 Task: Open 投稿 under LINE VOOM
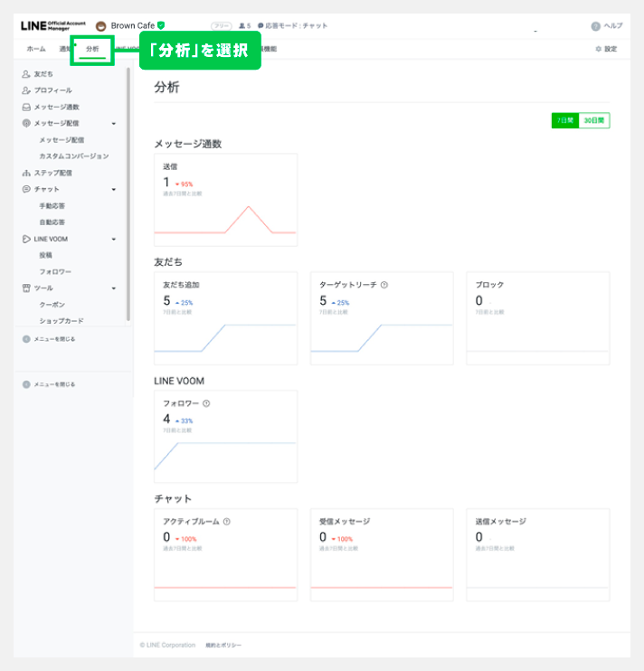pyautogui.click(x=45, y=255)
